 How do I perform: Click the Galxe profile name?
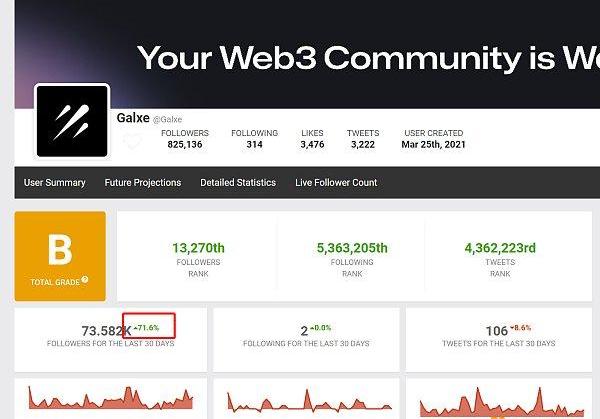[x=133, y=119]
